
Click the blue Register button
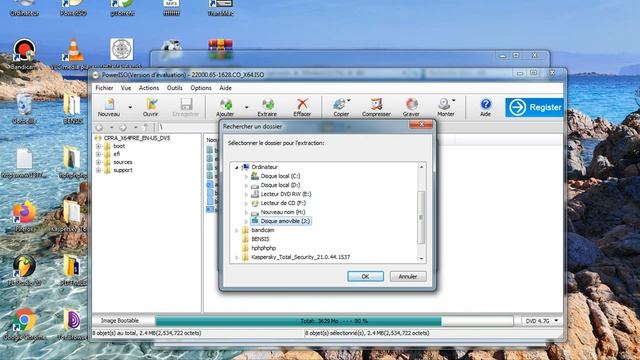click(534, 107)
